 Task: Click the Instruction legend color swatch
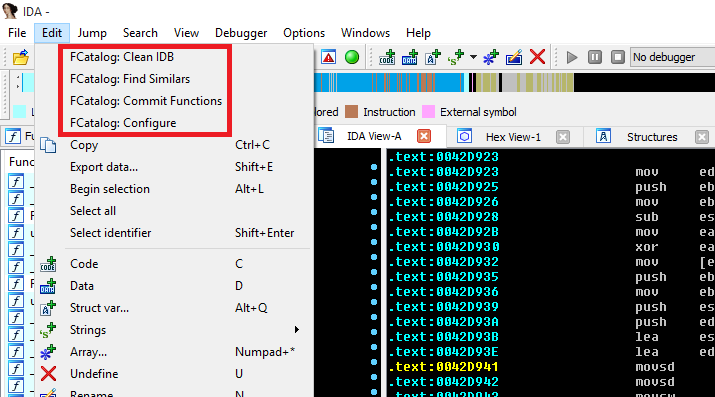[x=352, y=112]
